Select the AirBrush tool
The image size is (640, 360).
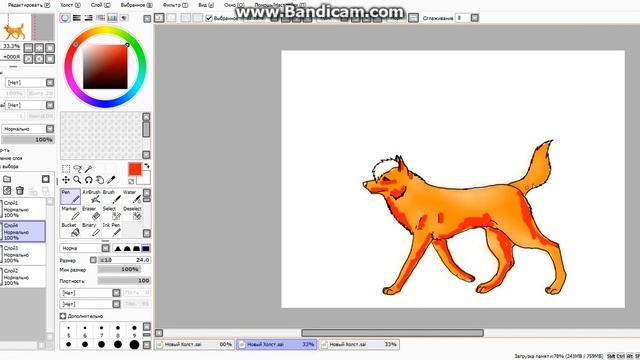click(x=91, y=196)
